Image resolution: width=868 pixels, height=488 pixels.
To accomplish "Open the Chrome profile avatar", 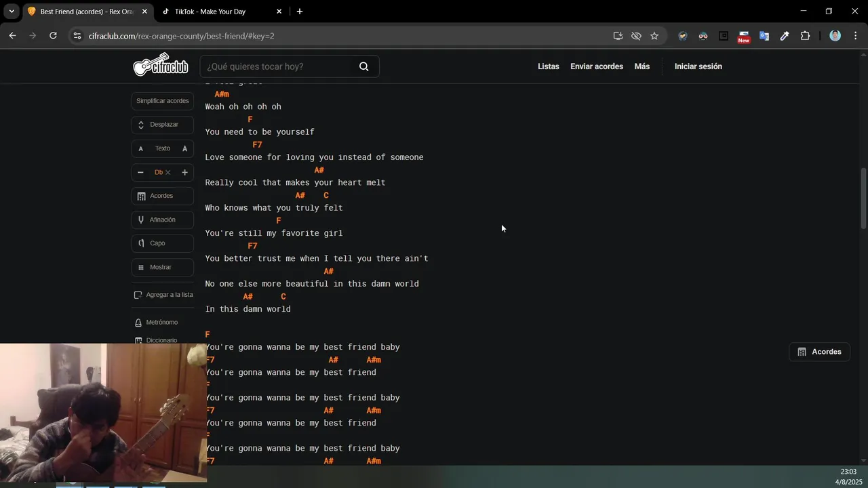I will coord(835,36).
